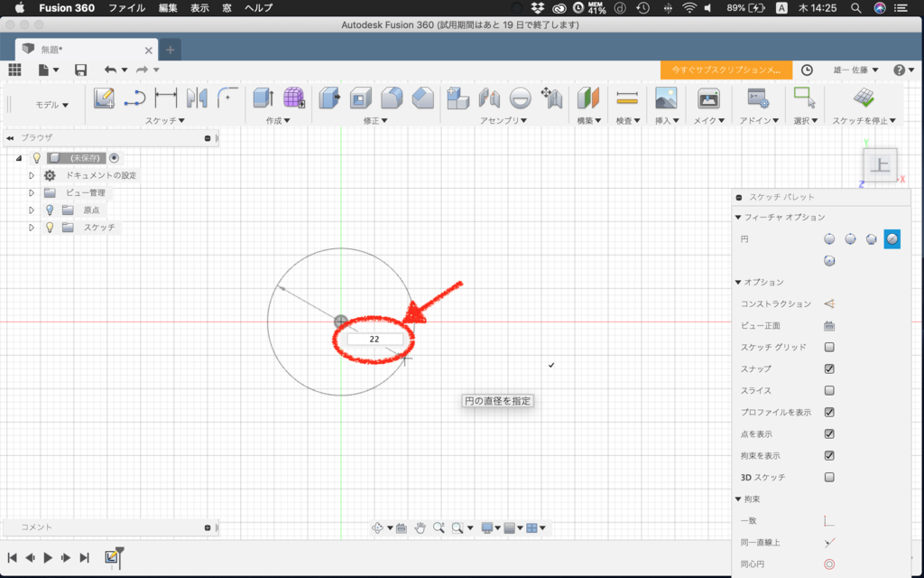
Task: Select the Line sketch tool icon
Action: pos(134,98)
